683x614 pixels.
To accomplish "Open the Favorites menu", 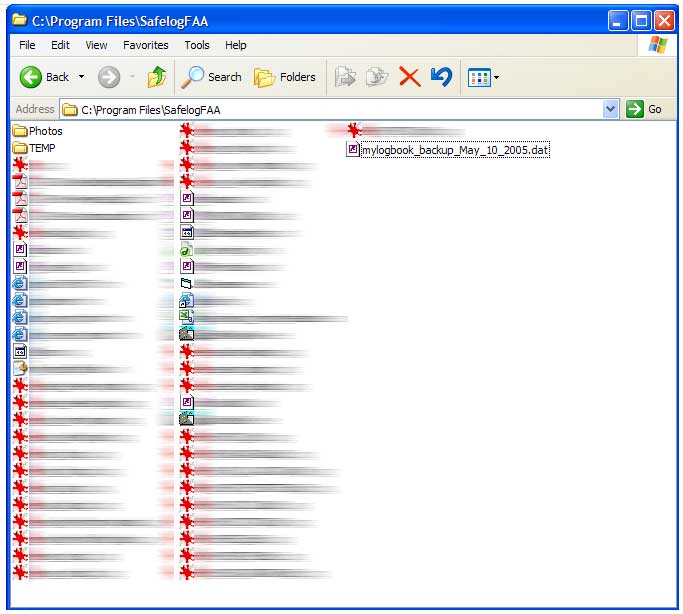I will pyautogui.click(x=145, y=45).
